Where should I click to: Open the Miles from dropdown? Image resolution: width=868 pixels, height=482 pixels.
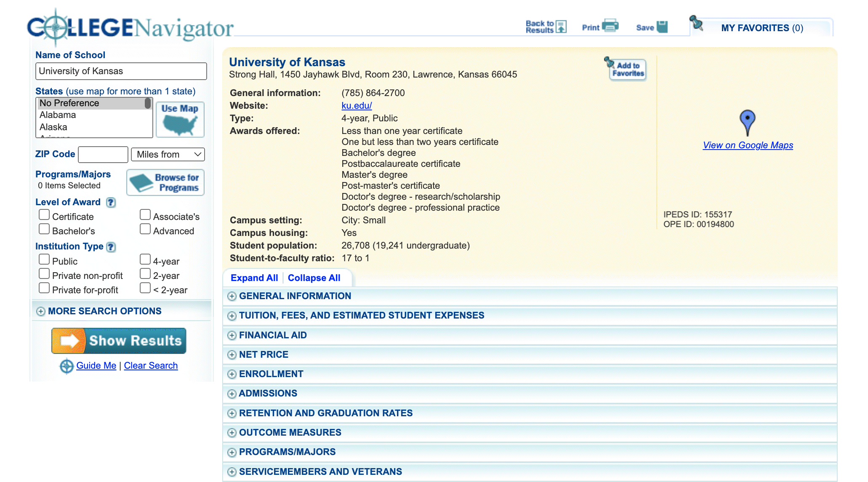tap(168, 155)
